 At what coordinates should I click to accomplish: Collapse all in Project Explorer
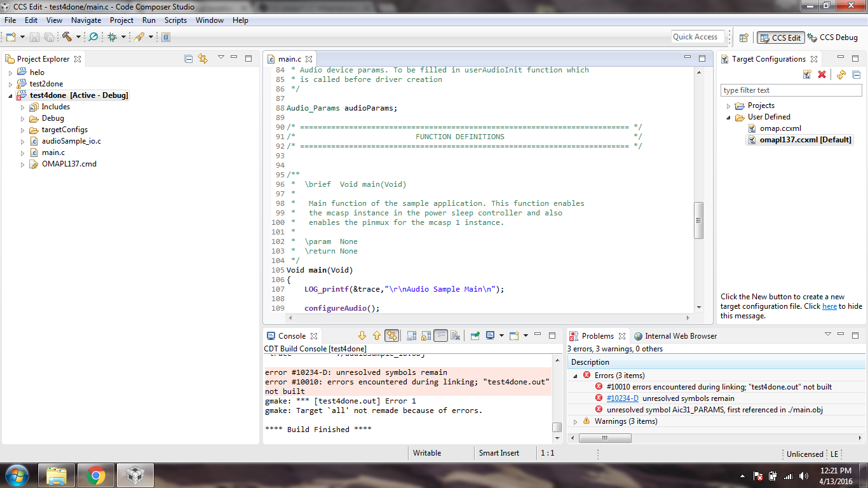[188, 58]
